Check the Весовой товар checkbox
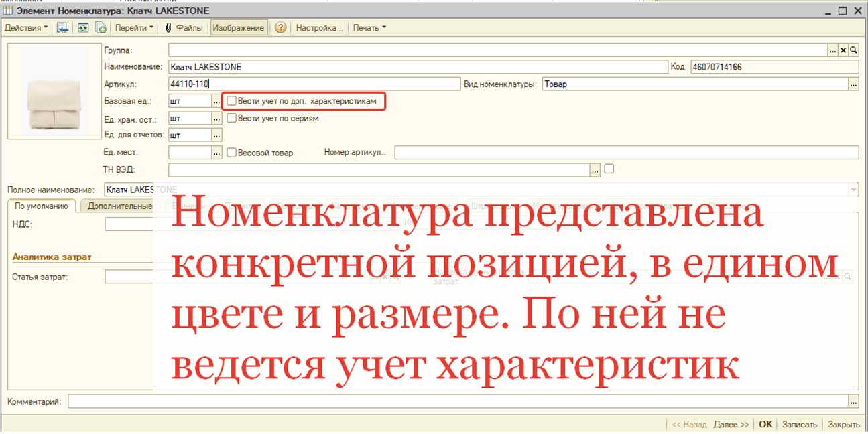 [x=232, y=153]
